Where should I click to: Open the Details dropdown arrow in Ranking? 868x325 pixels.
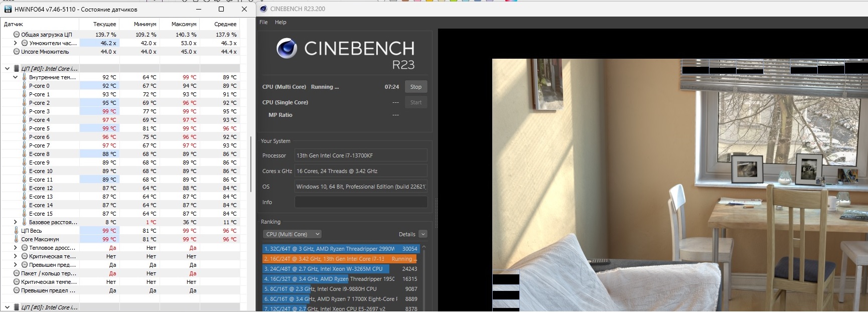tap(423, 234)
